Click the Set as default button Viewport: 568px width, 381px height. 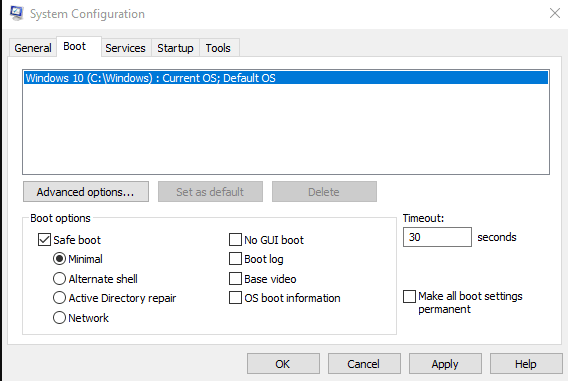pyautogui.click(x=210, y=192)
